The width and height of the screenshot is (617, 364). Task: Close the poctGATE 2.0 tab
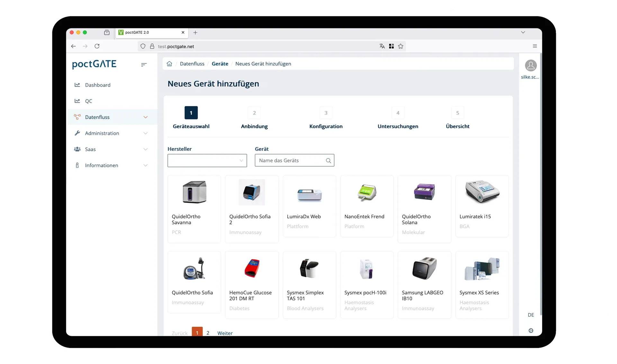coord(183,32)
